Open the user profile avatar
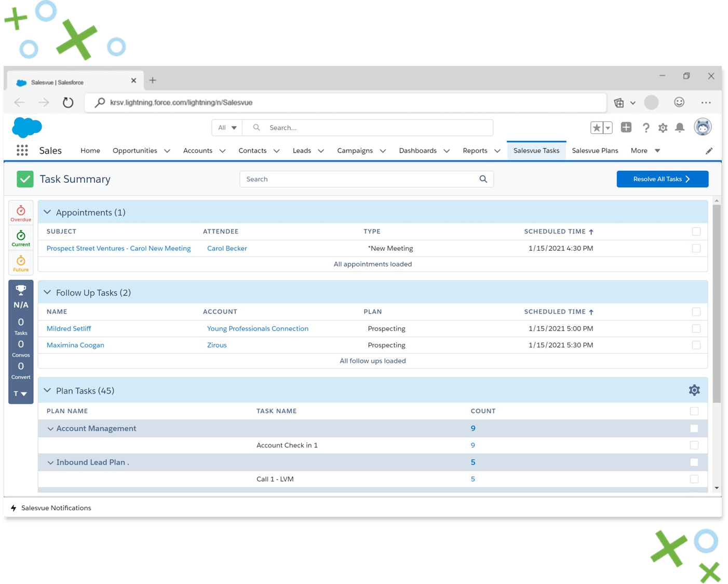 click(703, 127)
